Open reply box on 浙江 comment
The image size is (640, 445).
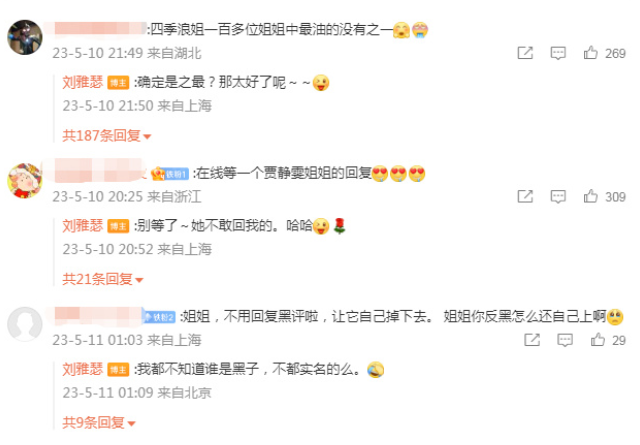point(558,196)
